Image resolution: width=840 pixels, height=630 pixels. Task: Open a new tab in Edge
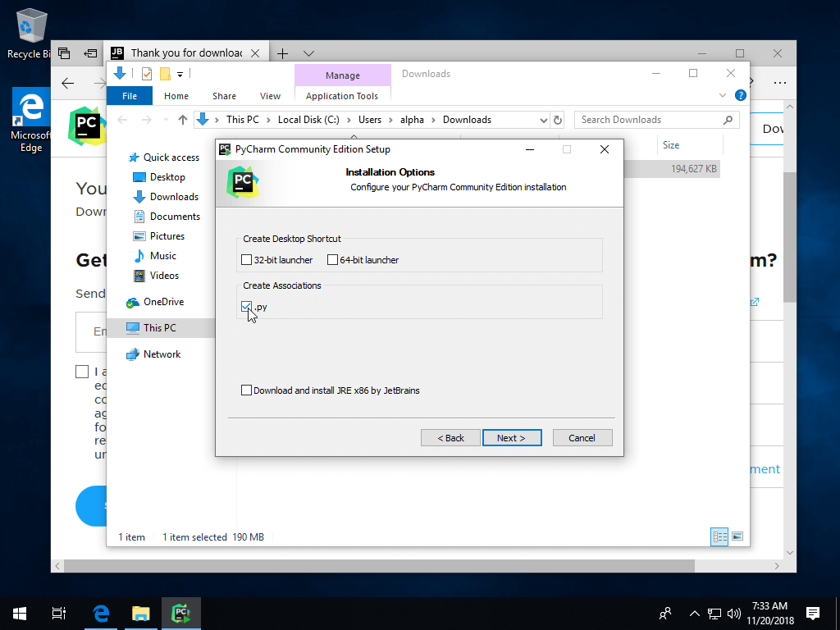tap(282, 53)
